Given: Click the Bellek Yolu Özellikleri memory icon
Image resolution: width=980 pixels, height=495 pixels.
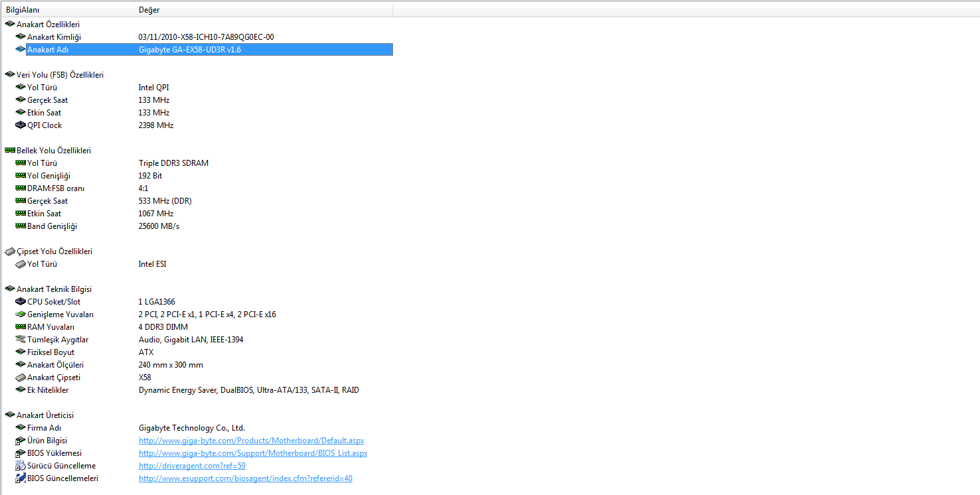Looking at the screenshot, I should pyautogui.click(x=9, y=151).
